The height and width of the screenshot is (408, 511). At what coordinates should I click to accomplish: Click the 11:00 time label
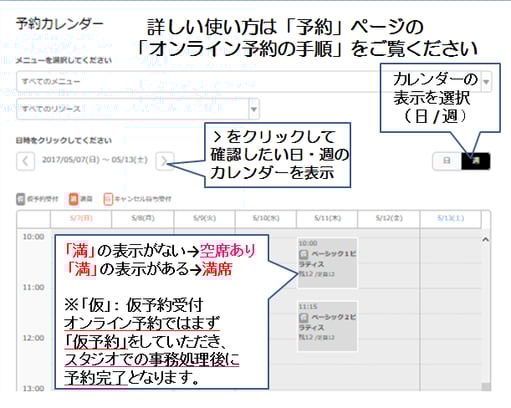pos(33,287)
